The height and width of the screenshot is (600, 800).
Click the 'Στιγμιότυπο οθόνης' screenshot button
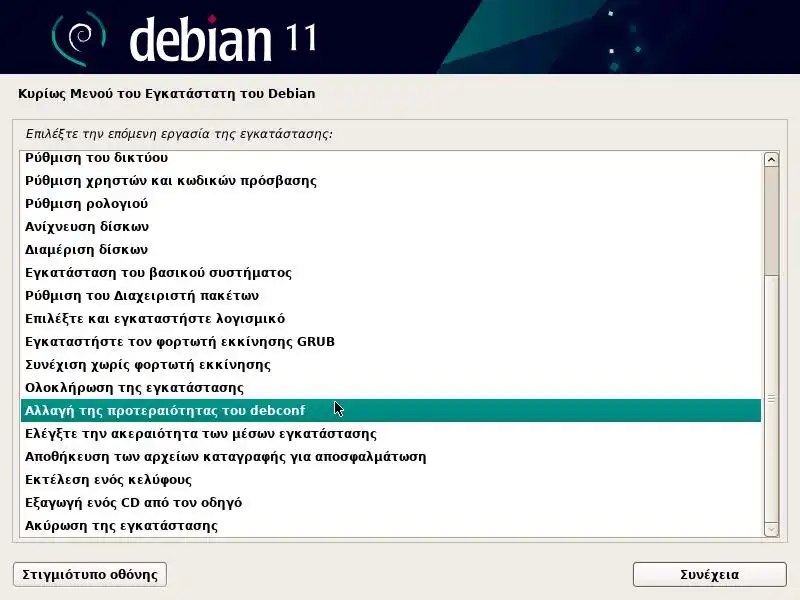90,574
